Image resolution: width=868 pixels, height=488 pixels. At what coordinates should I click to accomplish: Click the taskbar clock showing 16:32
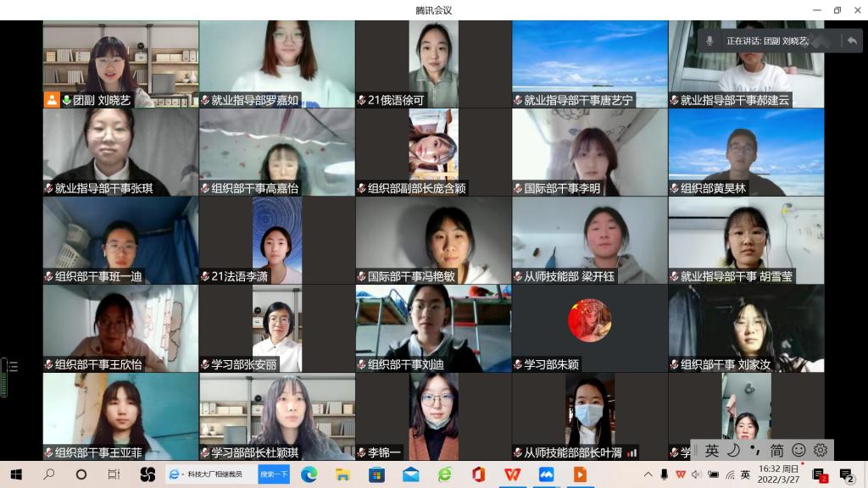coord(778,474)
